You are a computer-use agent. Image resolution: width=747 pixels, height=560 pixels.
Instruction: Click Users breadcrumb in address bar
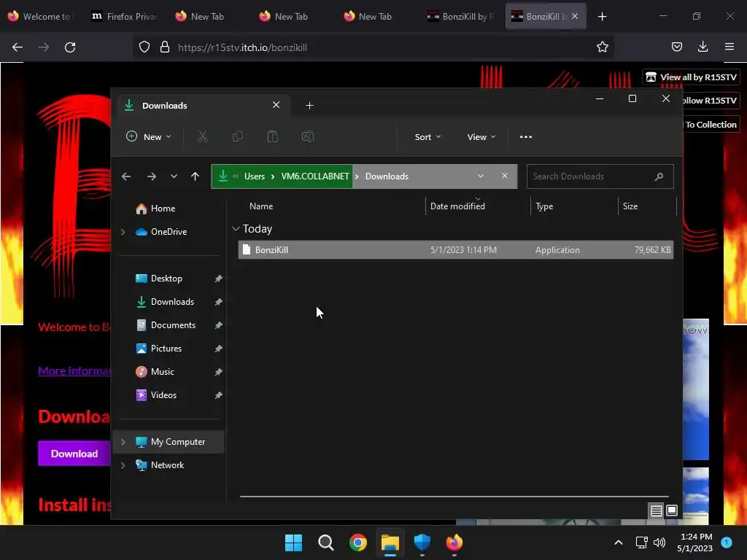pyautogui.click(x=255, y=176)
